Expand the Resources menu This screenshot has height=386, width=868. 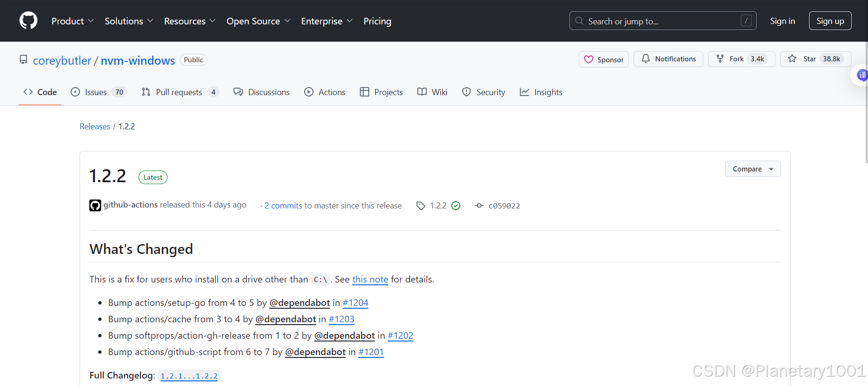tap(190, 21)
